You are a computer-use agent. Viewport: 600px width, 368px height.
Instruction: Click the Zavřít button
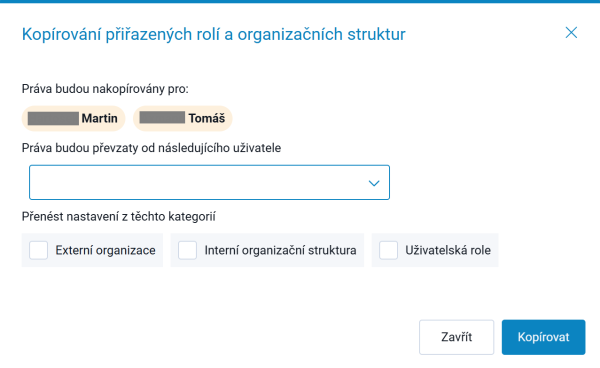[457, 337]
